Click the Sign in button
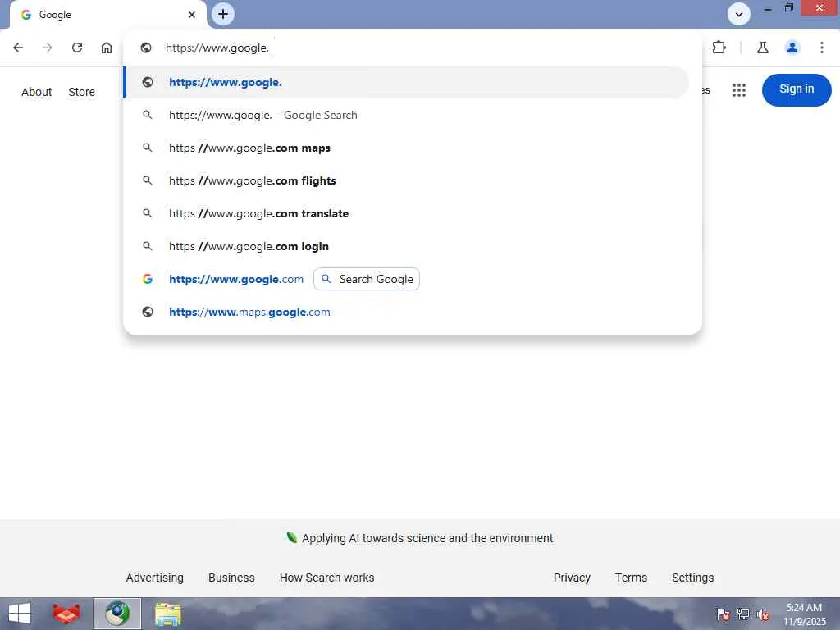Screen dimensions: 840x630 point(797,89)
